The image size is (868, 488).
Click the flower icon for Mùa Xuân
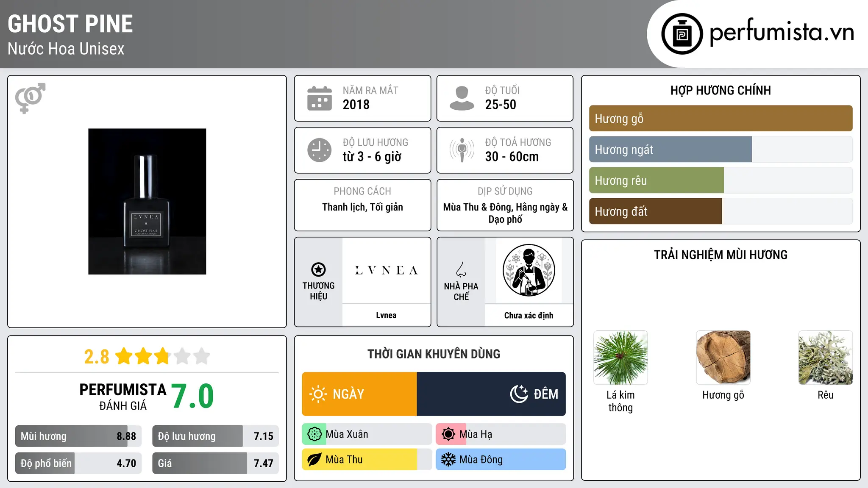314,434
